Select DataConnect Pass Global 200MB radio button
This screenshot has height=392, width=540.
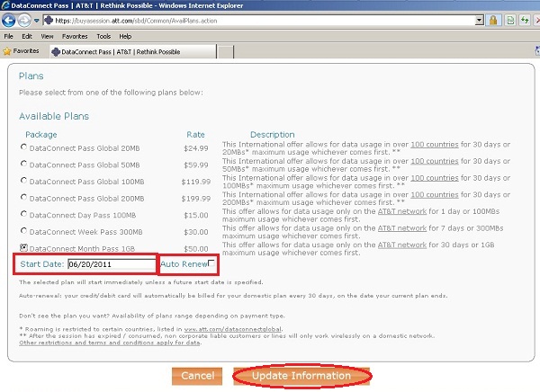click(23, 197)
